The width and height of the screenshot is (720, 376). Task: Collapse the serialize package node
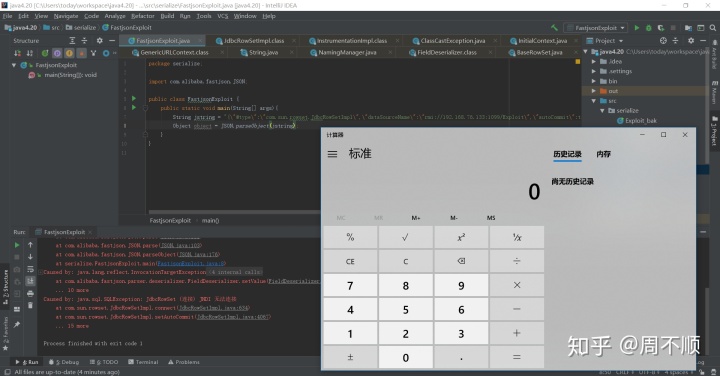(602, 111)
